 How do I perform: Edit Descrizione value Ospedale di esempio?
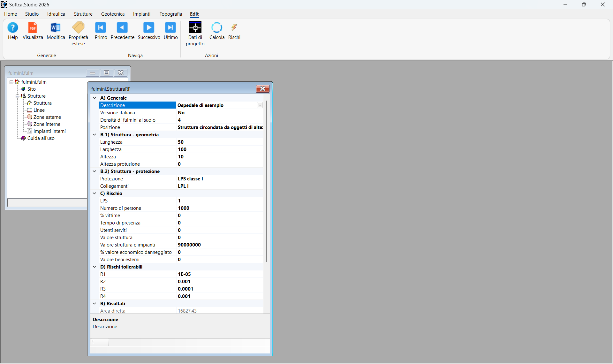[x=216, y=105]
